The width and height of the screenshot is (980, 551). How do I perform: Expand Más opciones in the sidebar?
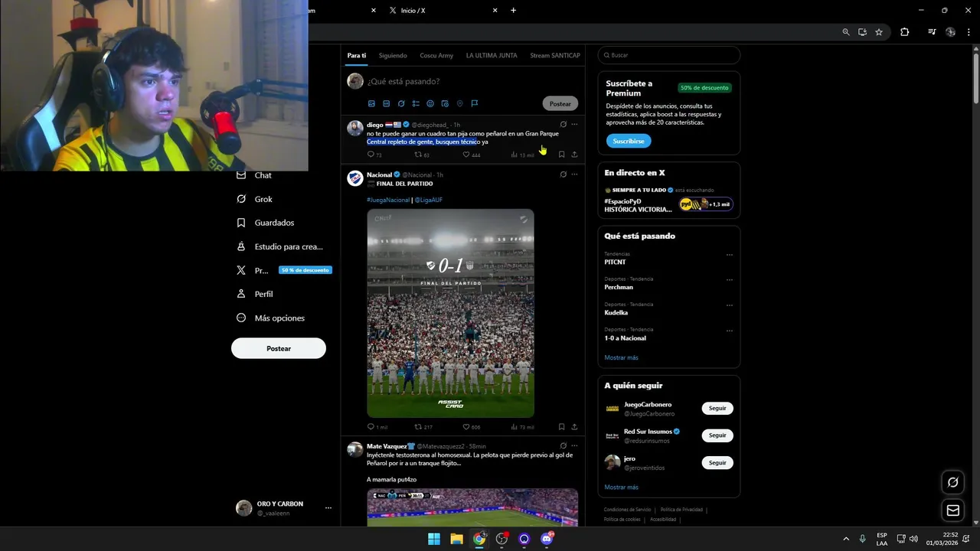[270, 318]
